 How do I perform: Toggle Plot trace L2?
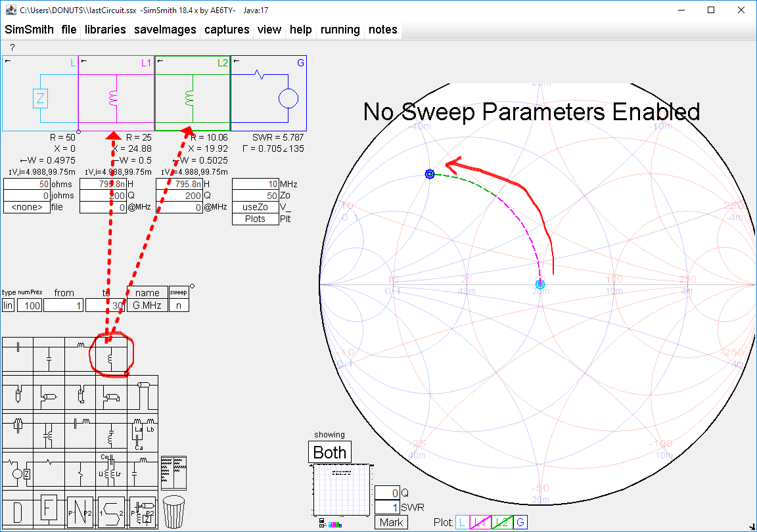pyautogui.click(x=502, y=522)
